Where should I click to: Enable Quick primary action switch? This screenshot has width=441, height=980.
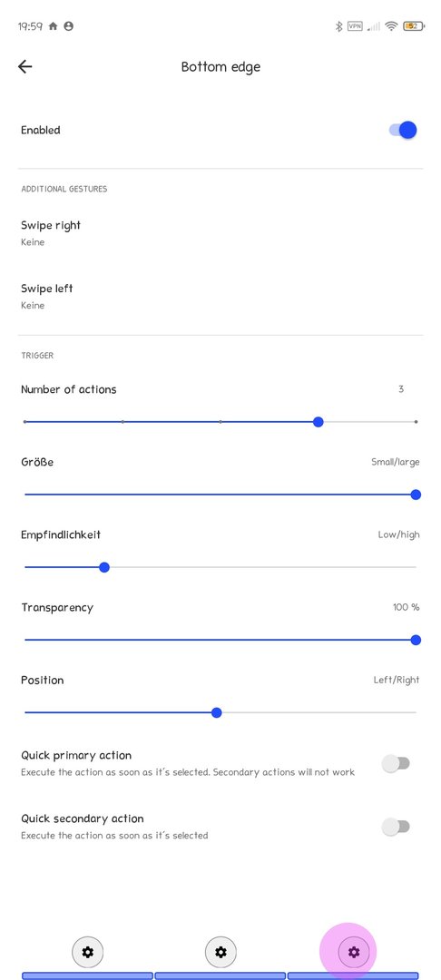396,763
